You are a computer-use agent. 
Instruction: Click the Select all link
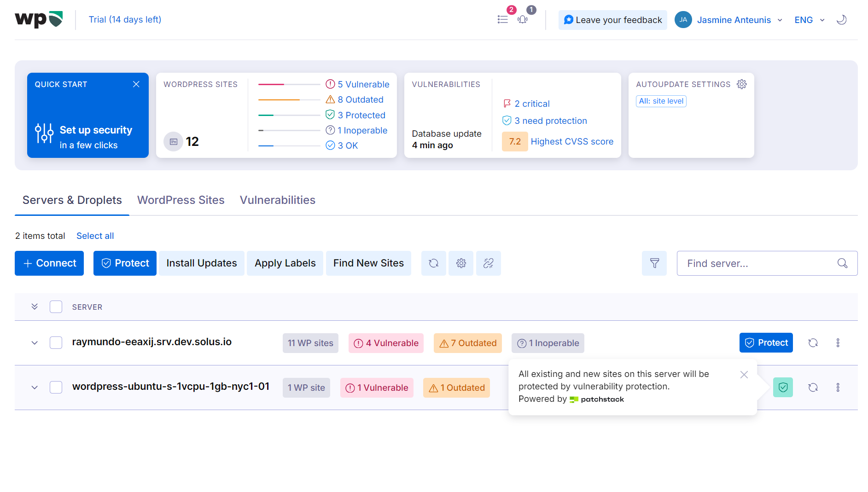95,236
